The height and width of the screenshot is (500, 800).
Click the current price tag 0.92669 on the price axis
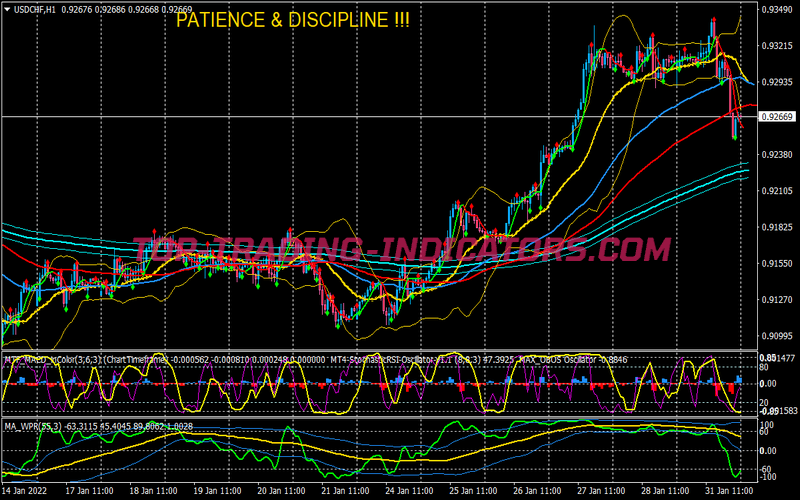[777, 117]
